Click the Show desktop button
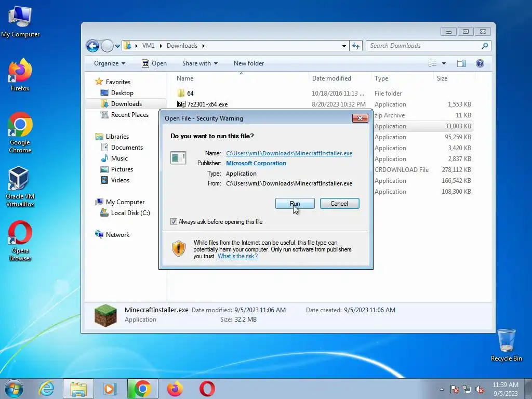532x399 pixels. coord(528,389)
